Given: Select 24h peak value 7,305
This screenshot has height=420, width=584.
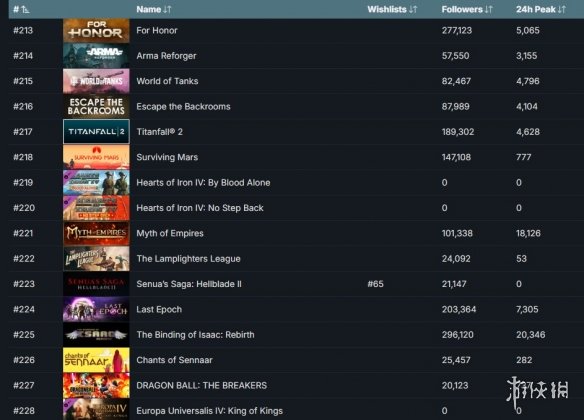Looking at the screenshot, I should (x=527, y=309).
